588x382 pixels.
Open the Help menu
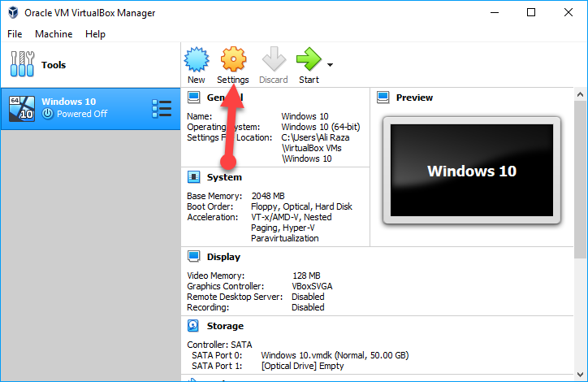click(x=95, y=34)
